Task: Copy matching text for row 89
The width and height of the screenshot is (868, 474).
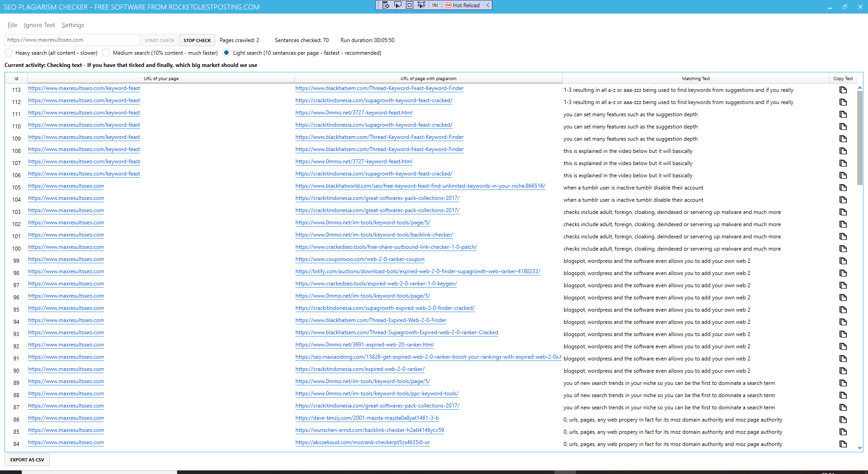Action: [x=843, y=383]
